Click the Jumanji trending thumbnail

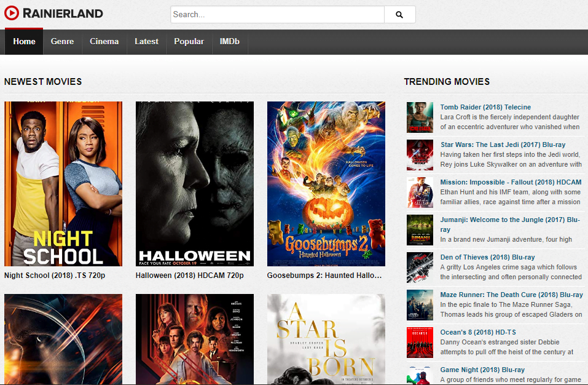[x=420, y=230]
